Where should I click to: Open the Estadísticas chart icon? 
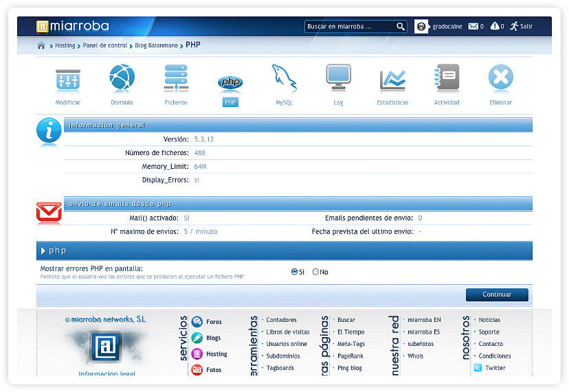coord(392,80)
